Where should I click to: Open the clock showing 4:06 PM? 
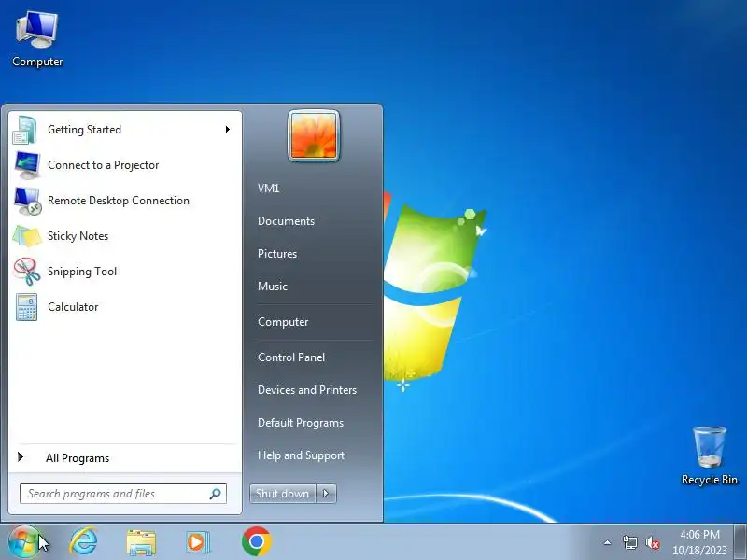pyautogui.click(x=699, y=542)
